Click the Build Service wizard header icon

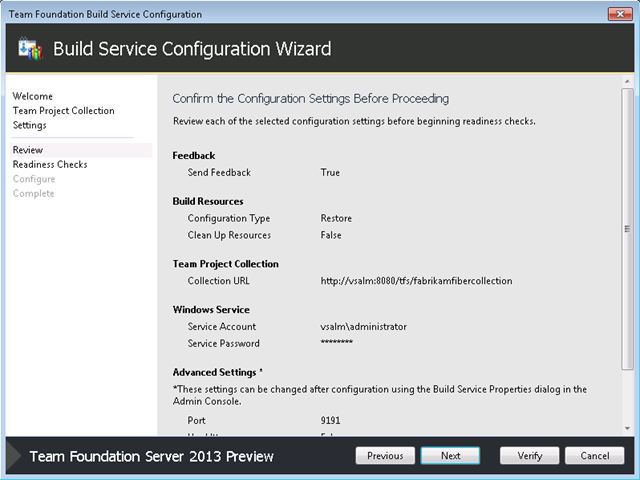(30, 49)
